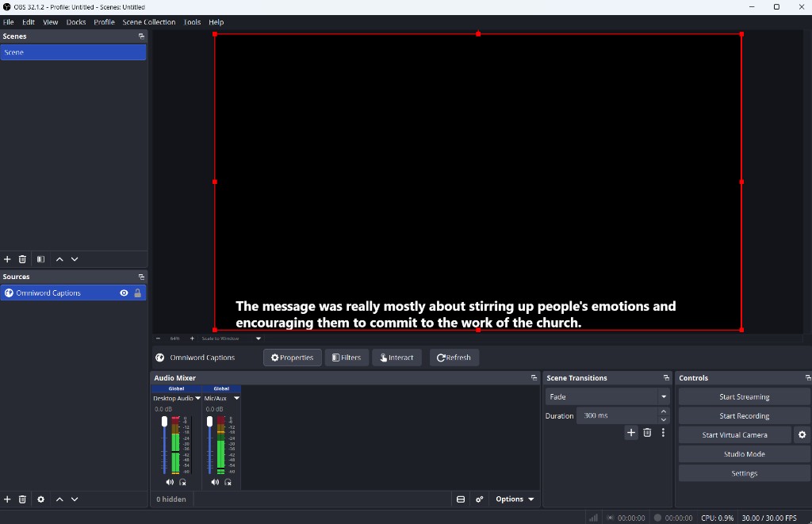Refresh the Omniword Captions browser source
Screen dimensions: 812x524
click(454, 358)
